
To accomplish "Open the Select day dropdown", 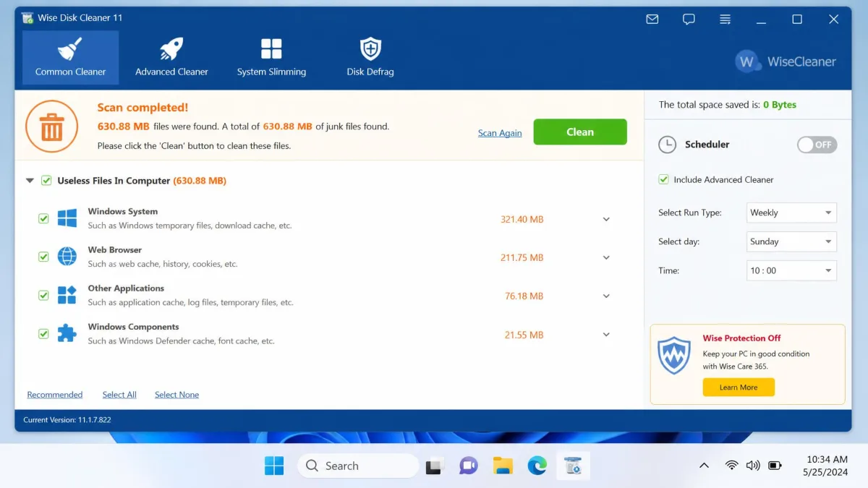I will pyautogui.click(x=791, y=241).
